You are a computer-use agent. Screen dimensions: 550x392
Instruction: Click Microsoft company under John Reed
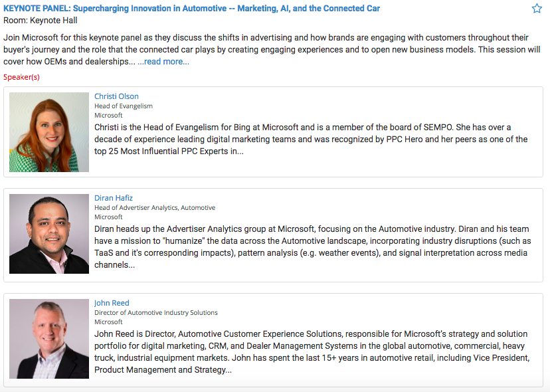(108, 322)
